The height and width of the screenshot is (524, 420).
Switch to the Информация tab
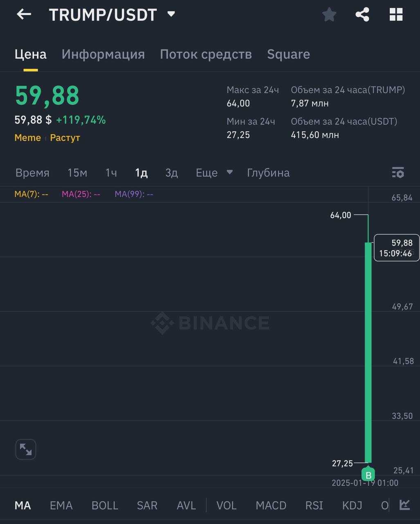point(103,54)
